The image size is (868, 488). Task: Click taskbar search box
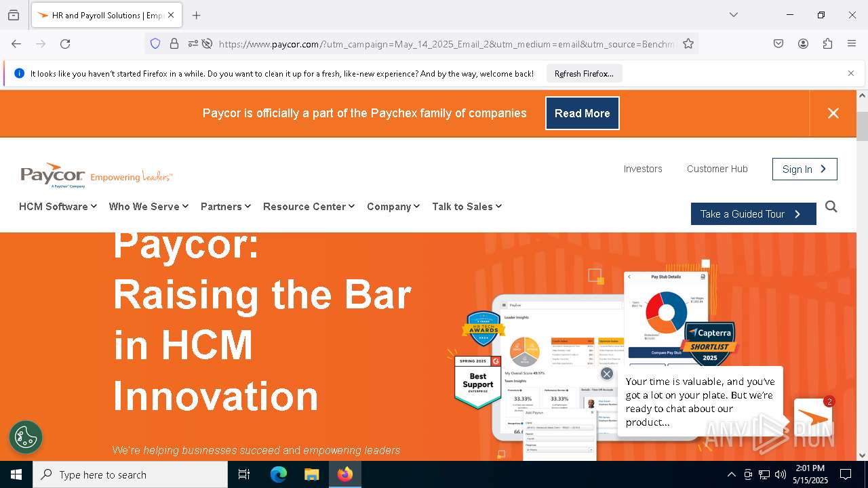tap(130, 474)
